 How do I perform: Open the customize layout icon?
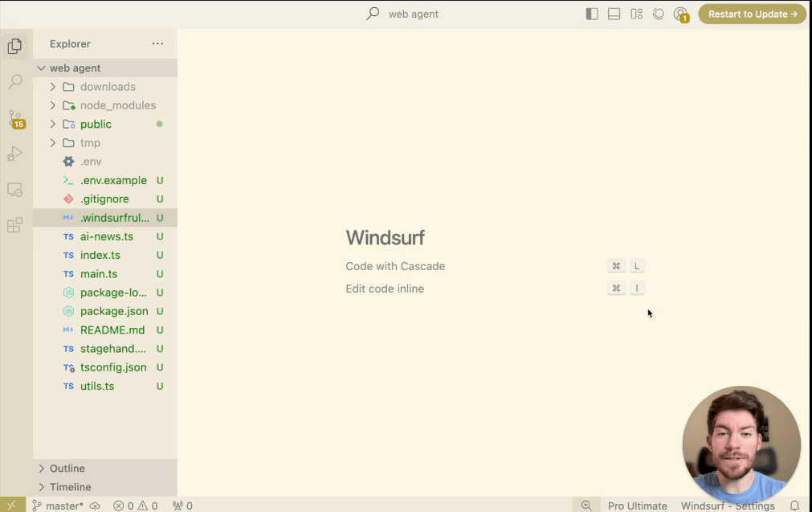pyautogui.click(x=636, y=14)
